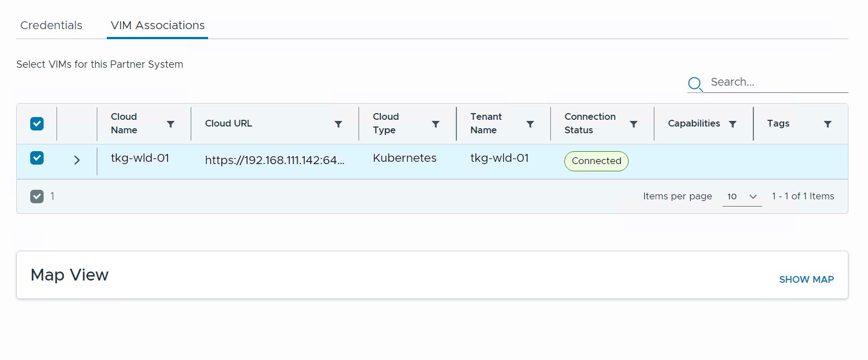
Task: Open the Tenant Name column filter
Action: tap(530, 124)
